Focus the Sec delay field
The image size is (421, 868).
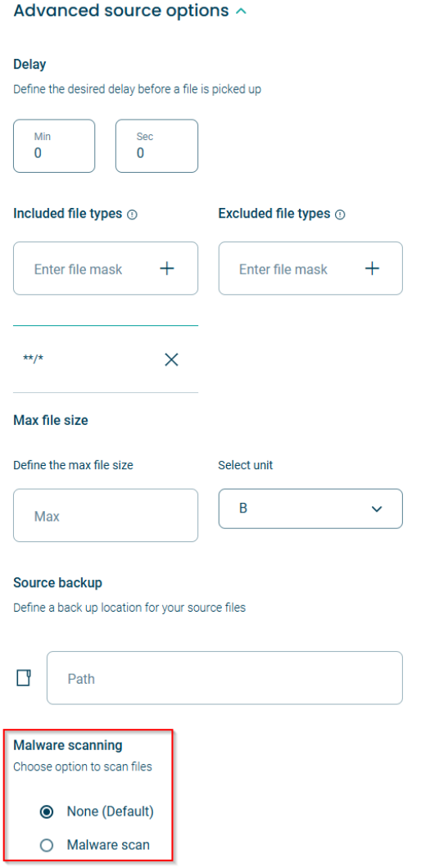156,146
